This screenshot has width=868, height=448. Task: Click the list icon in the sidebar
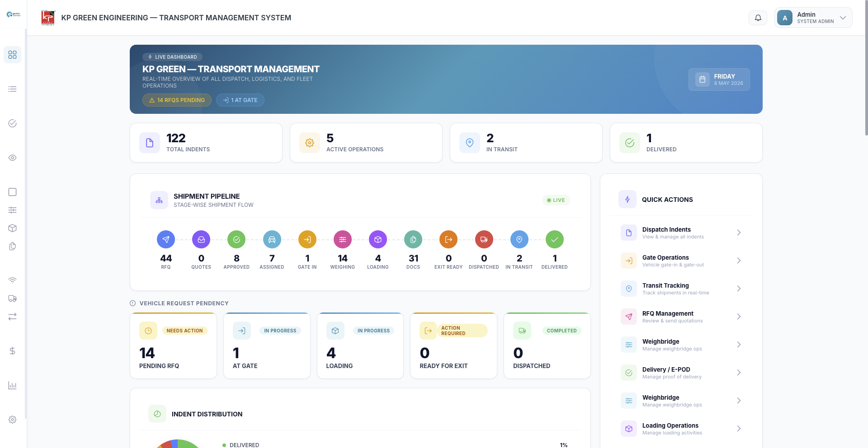(x=12, y=89)
